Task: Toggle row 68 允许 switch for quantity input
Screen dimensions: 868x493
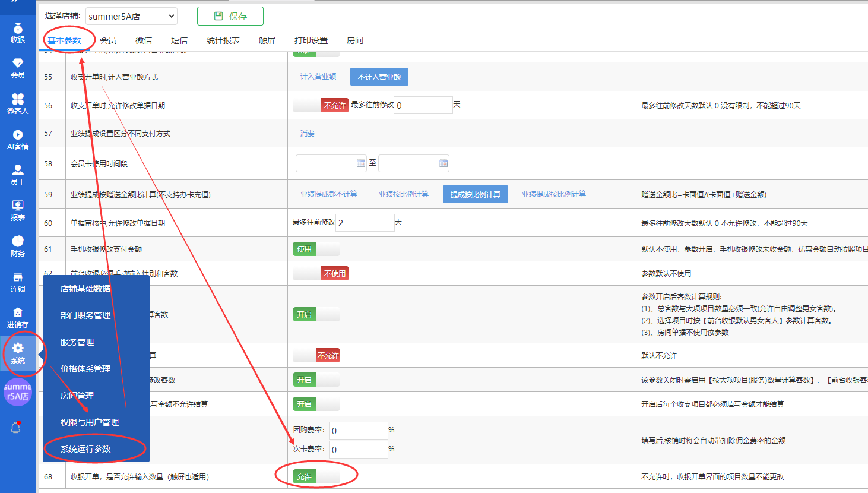Action: (316, 476)
